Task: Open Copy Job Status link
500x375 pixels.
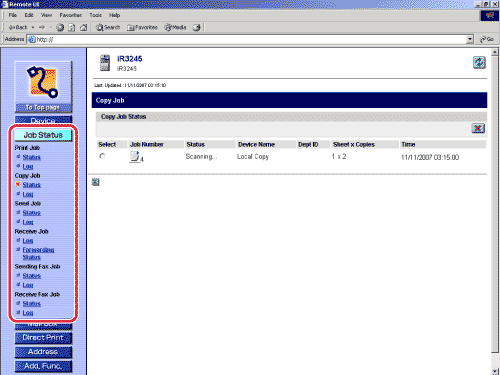Action: point(32,185)
